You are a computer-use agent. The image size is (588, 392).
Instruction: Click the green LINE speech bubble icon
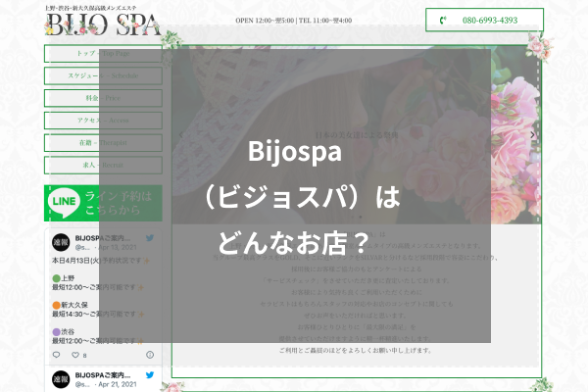(64, 203)
